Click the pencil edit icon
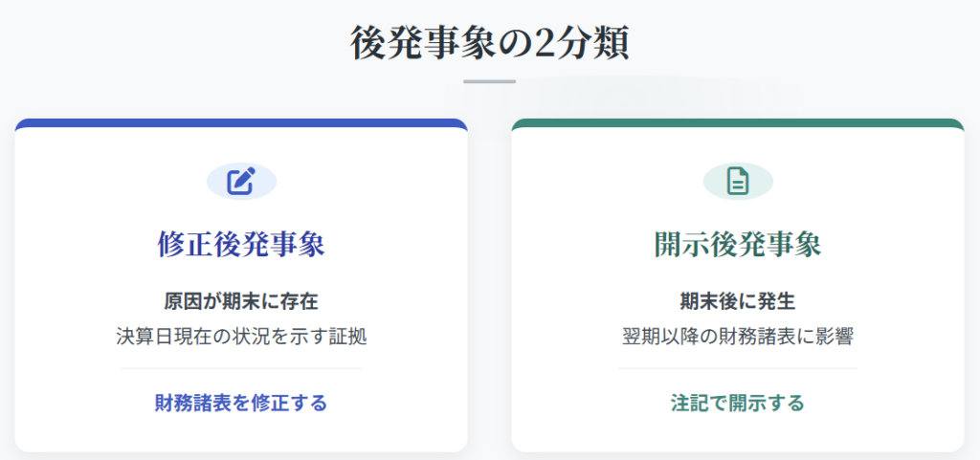The width and height of the screenshot is (980, 460). tap(241, 181)
